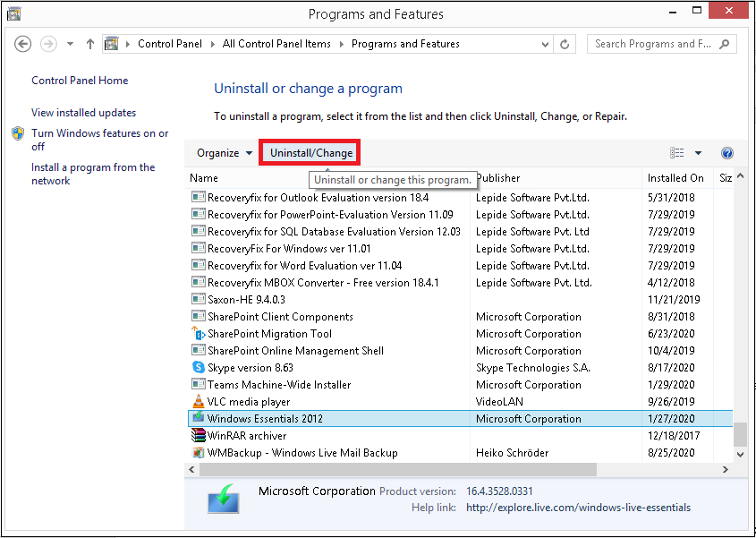Click Teams Machine-Wide Installer icon
Image resolution: width=756 pixels, height=538 pixels.
click(198, 385)
